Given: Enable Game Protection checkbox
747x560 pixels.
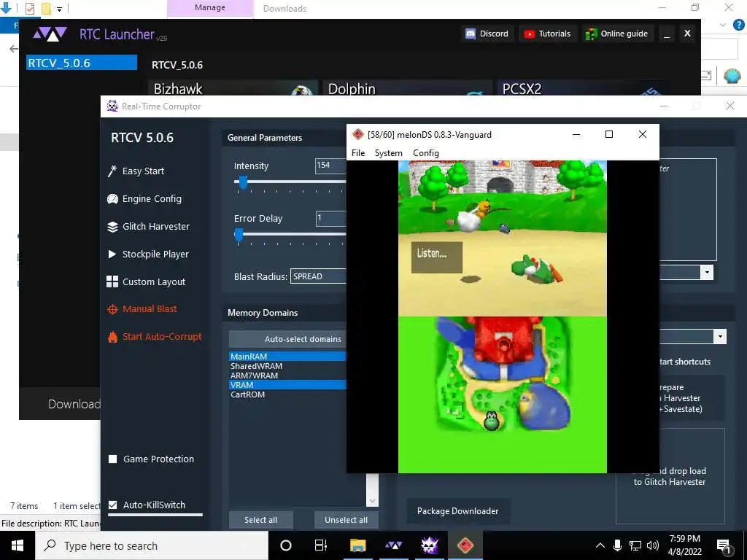Looking at the screenshot, I should (113, 459).
